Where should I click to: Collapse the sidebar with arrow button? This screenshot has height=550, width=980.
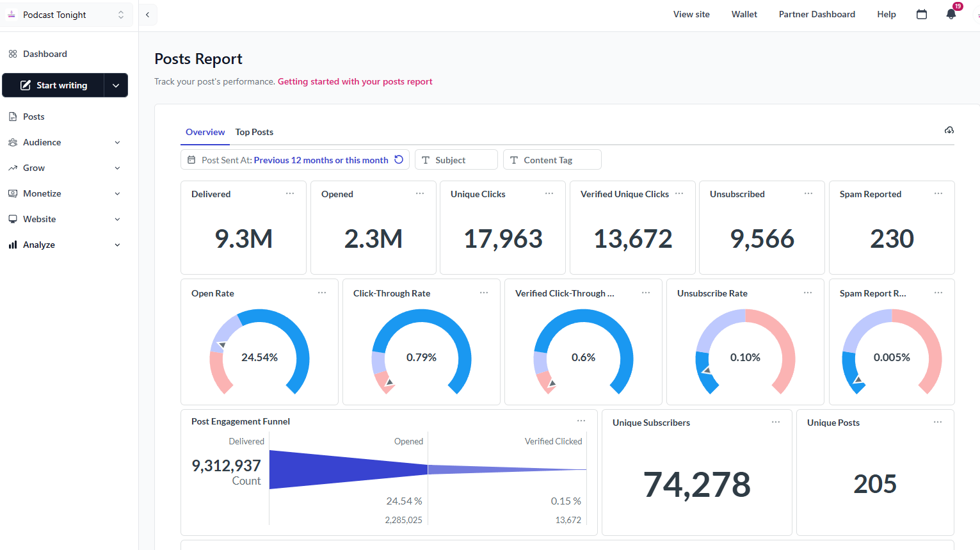[x=148, y=14]
